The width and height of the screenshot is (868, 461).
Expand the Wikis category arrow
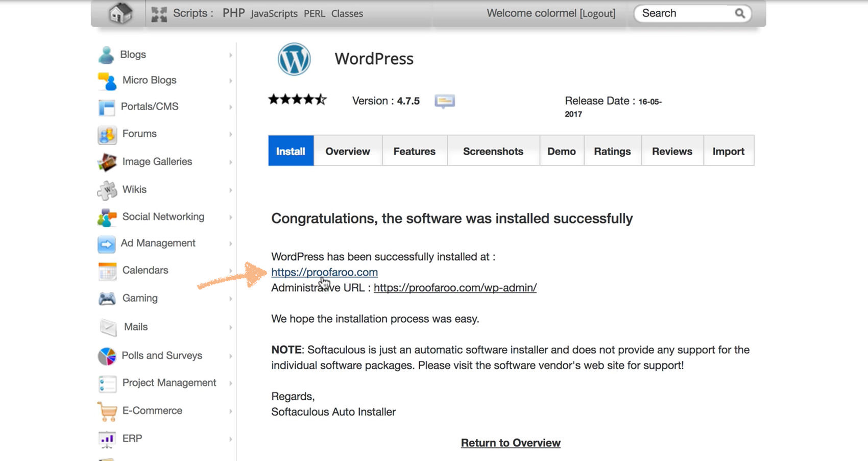231,190
